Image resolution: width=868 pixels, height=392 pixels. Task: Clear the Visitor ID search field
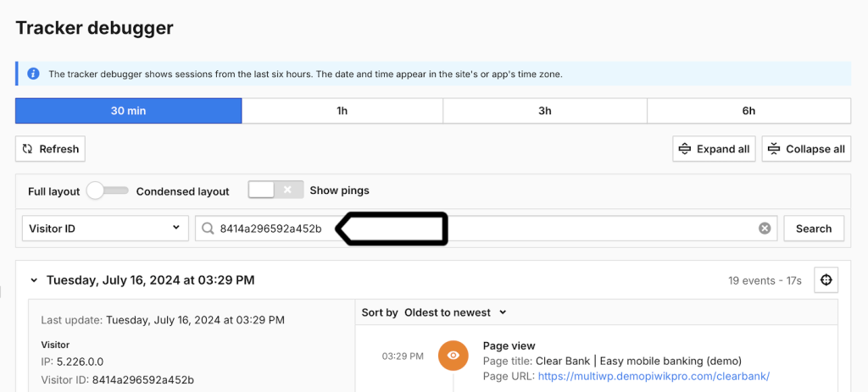765,229
